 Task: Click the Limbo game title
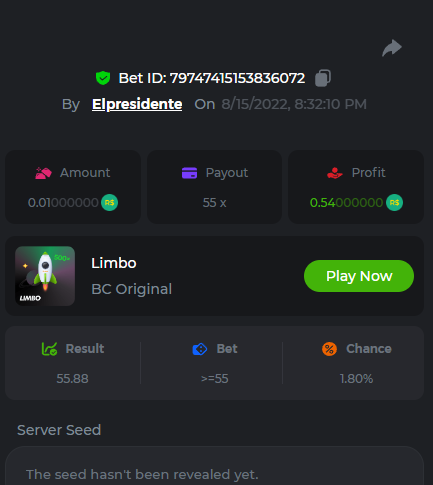pyautogui.click(x=114, y=263)
